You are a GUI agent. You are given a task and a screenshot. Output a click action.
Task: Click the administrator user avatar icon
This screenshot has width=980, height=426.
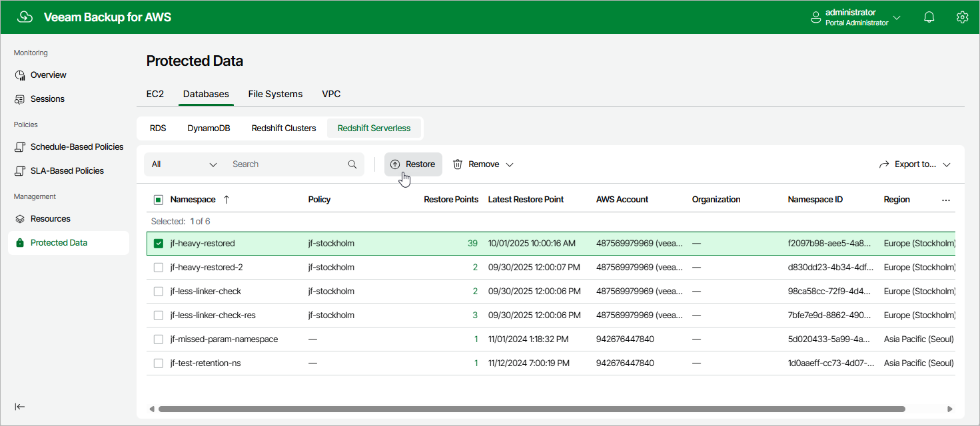tap(815, 17)
